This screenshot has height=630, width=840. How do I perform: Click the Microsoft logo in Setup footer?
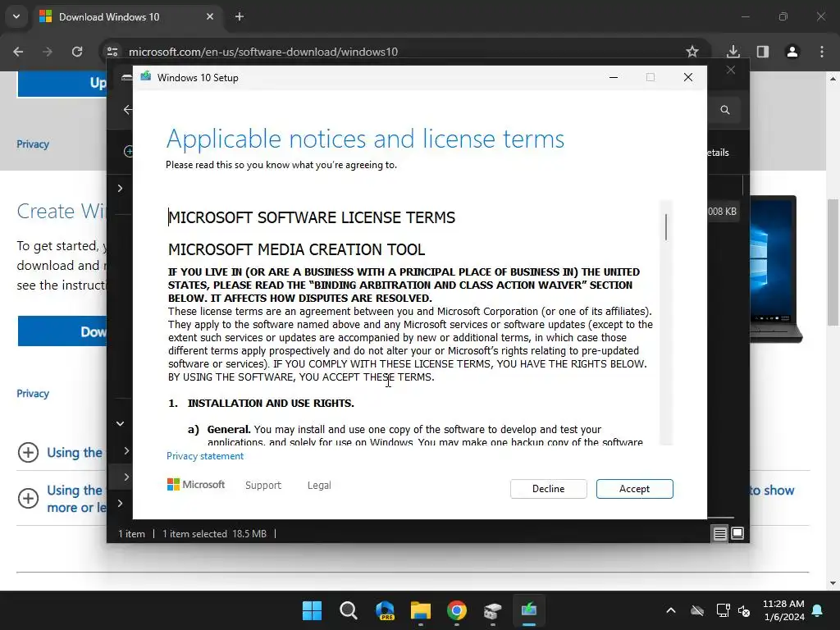click(196, 484)
